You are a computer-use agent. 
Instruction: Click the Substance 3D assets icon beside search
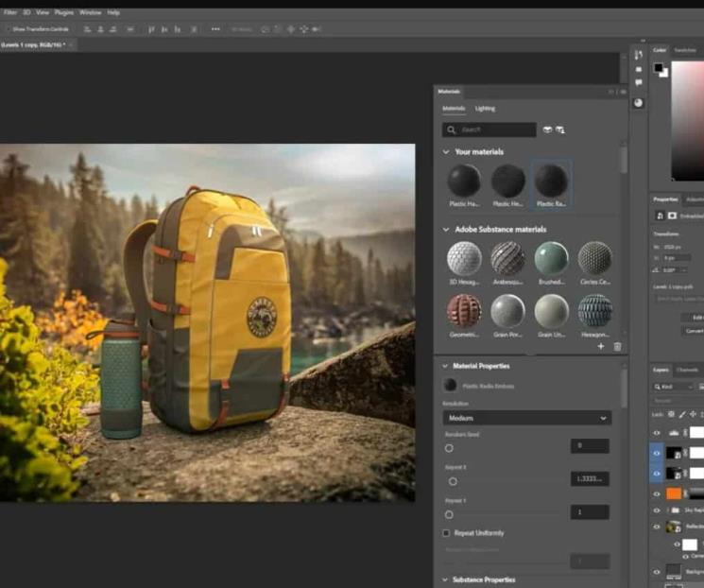click(x=547, y=130)
